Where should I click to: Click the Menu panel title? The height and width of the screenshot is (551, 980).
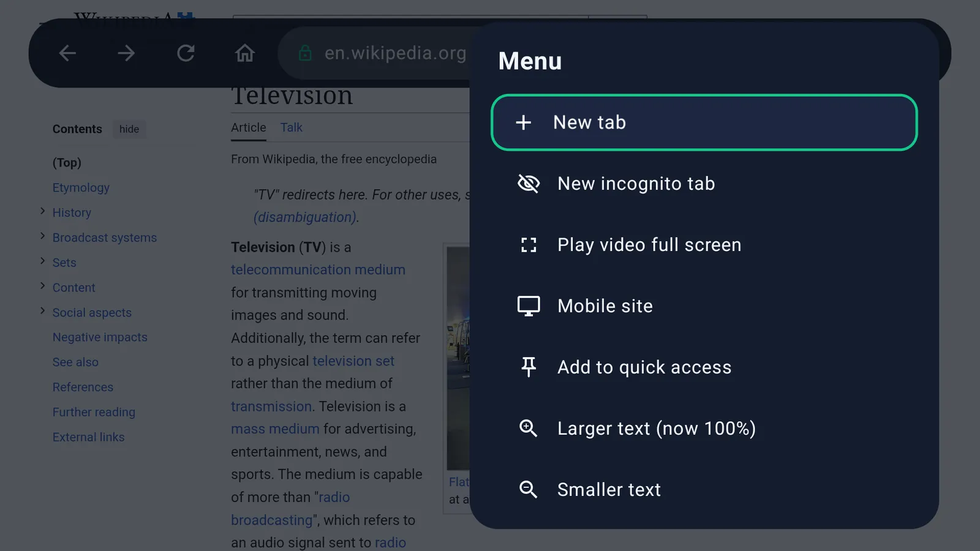[x=530, y=61]
